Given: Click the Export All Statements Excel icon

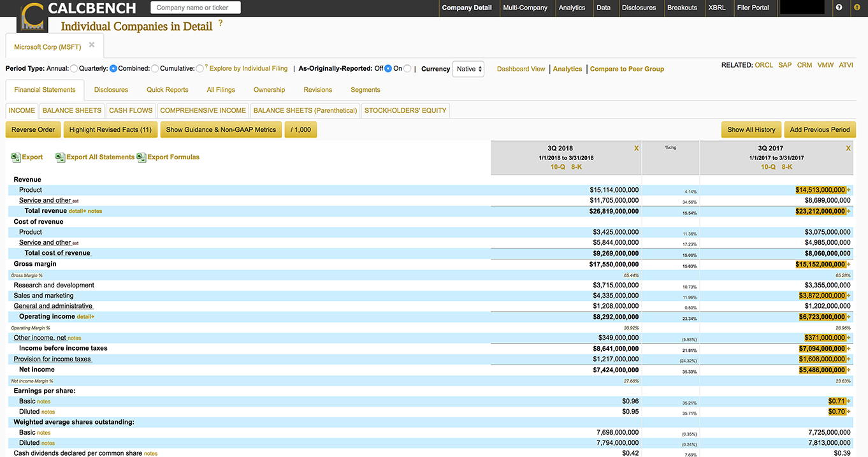Looking at the screenshot, I should click(61, 157).
